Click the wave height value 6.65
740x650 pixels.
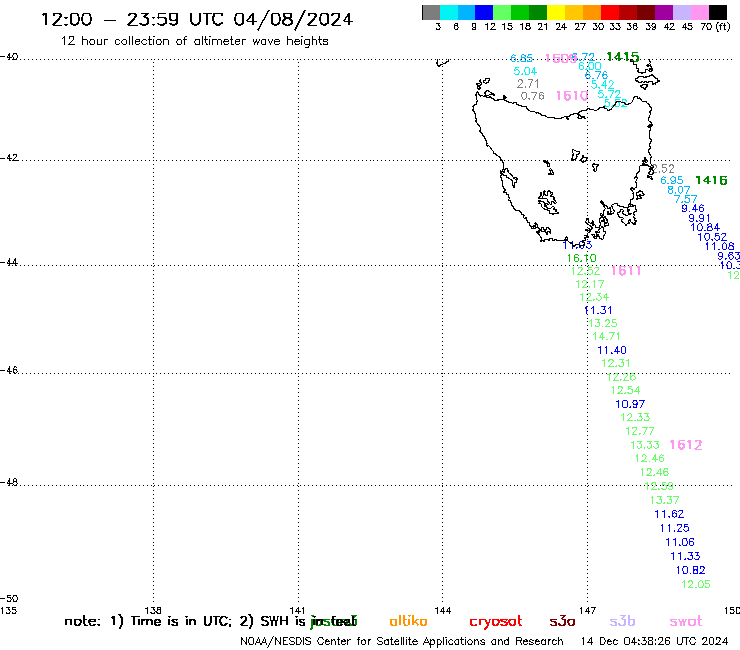(x=521, y=58)
